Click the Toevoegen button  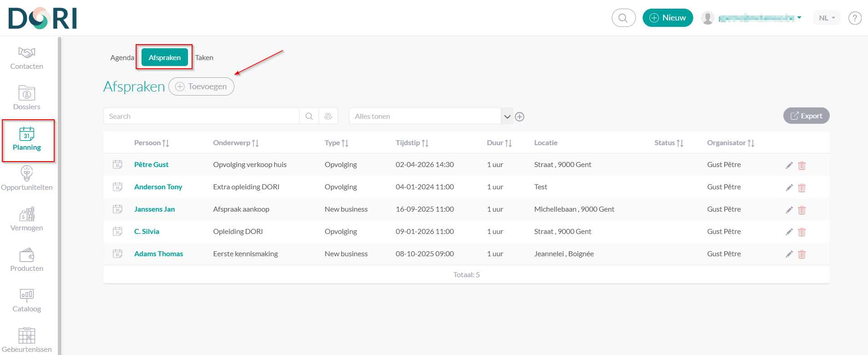[201, 86]
